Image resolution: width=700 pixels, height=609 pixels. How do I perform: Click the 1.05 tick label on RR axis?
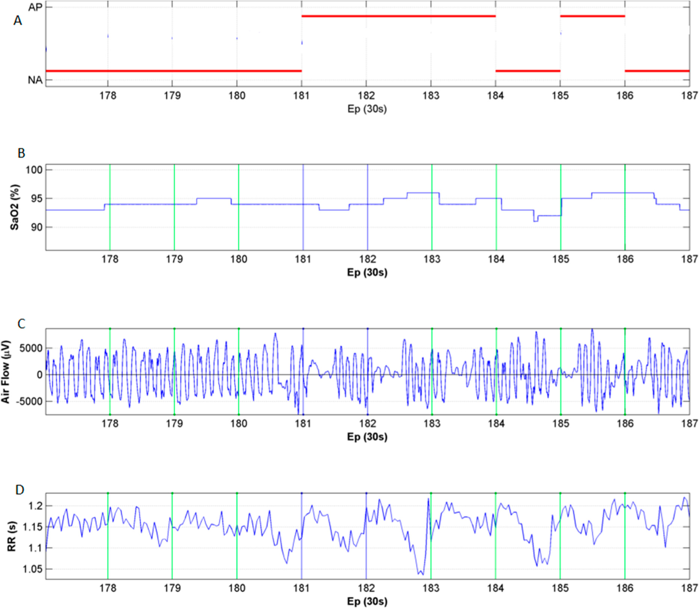coord(32,569)
